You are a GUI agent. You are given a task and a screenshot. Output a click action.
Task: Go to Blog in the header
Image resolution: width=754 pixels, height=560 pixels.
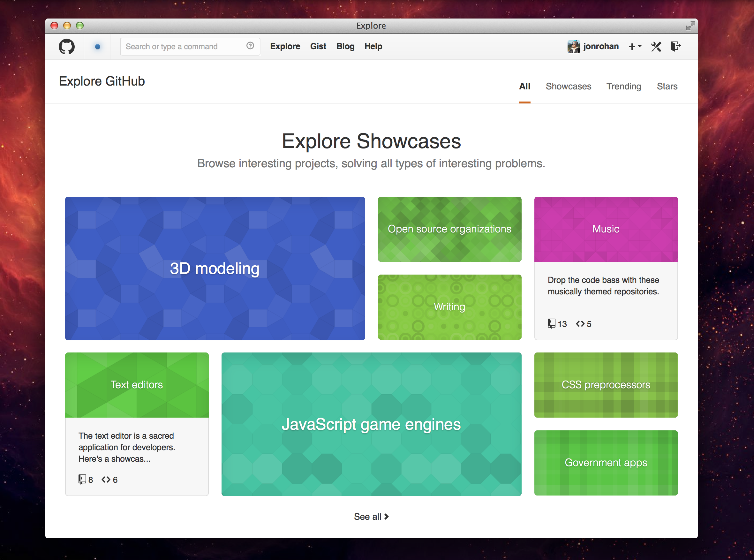pos(345,46)
